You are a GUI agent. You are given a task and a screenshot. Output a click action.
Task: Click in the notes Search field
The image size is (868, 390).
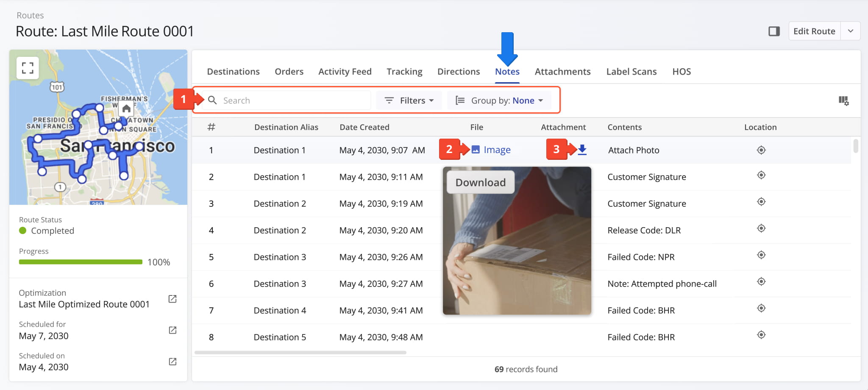tap(292, 100)
